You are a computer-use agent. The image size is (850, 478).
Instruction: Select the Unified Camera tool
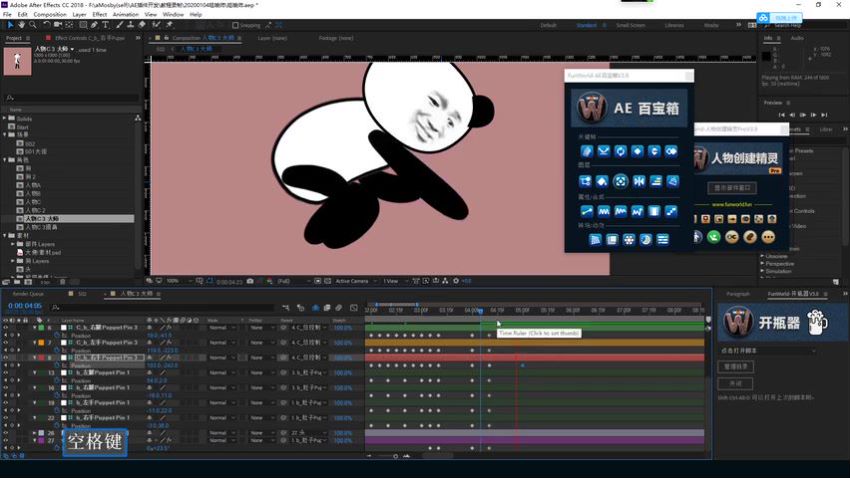pos(57,25)
